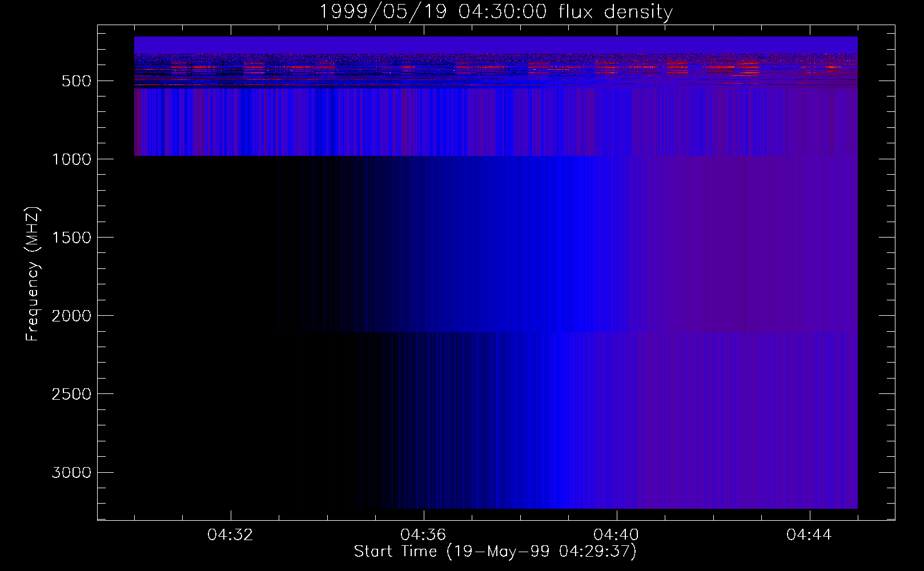Screen dimensions: 924x571
Task: Click the 500 frequency tick label
Action: point(77,81)
